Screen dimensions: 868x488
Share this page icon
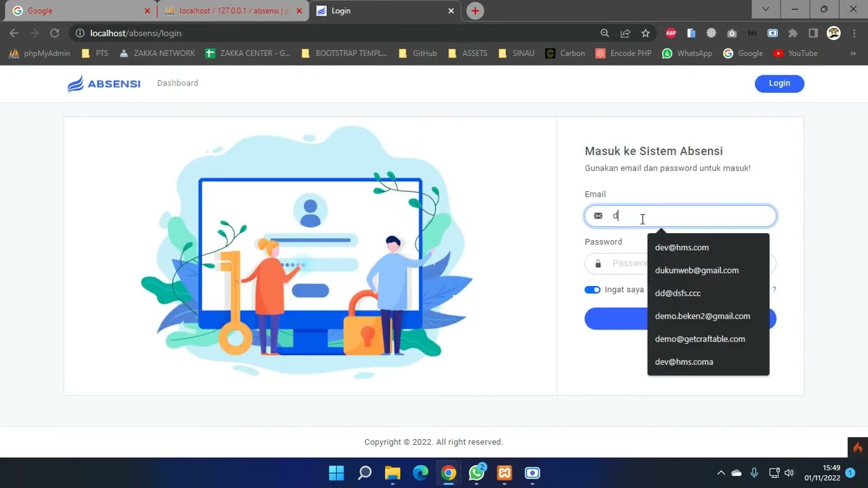point(625,33)
